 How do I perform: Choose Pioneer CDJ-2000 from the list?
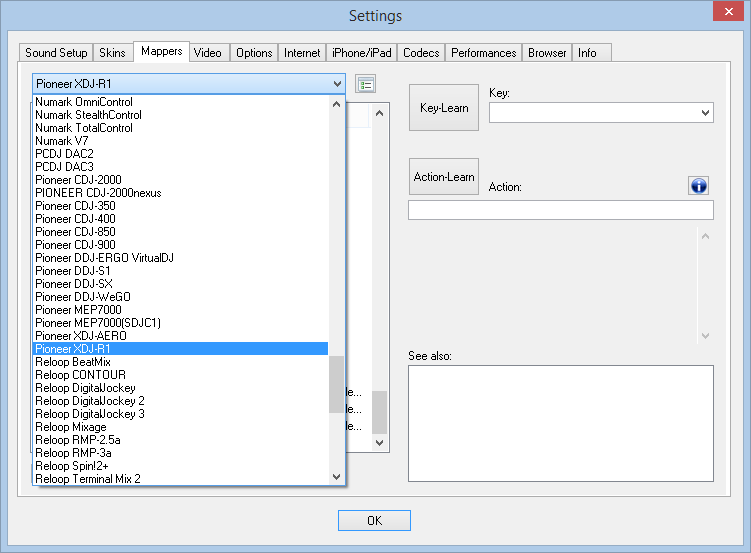(181, 180)
